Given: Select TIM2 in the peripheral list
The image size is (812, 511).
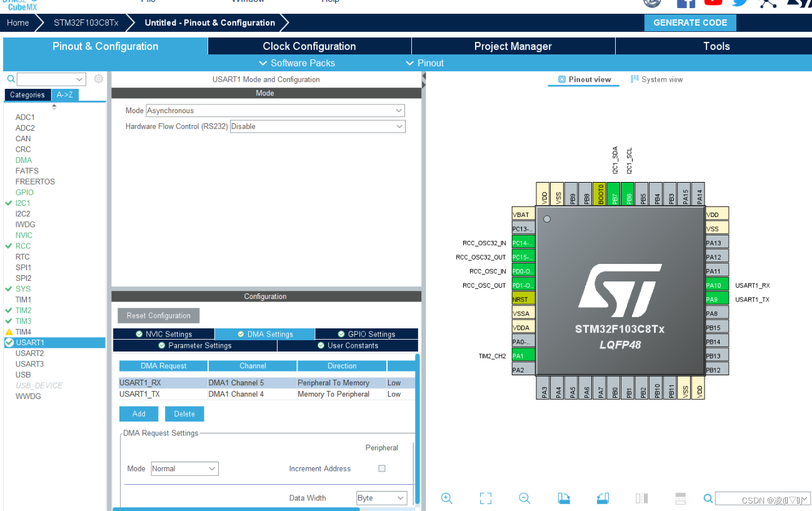Looking at the screenshot, I should point(23,310).
